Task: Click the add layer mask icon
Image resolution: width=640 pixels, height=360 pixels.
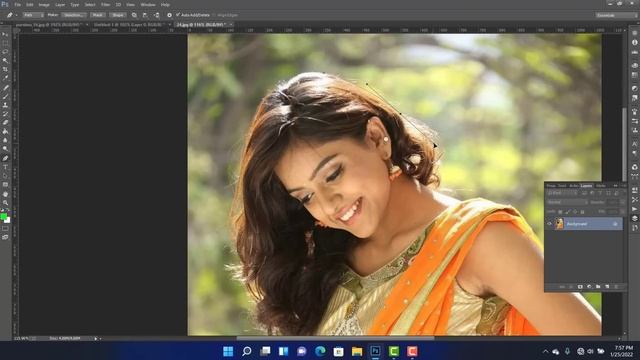Action: (x=580, y=287)
